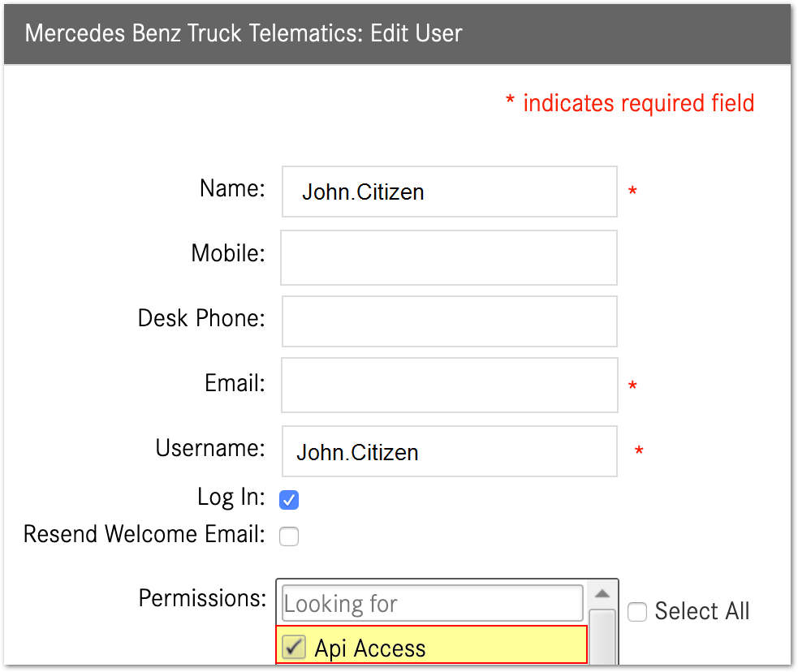Click the "Name:" field label

coord(232,189)
